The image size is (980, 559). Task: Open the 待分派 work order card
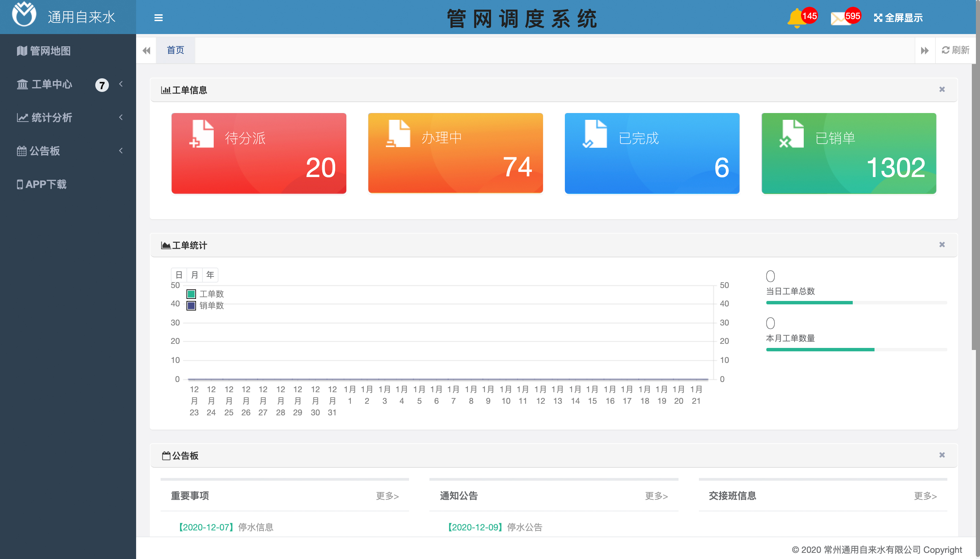click(x=259, y=153)
